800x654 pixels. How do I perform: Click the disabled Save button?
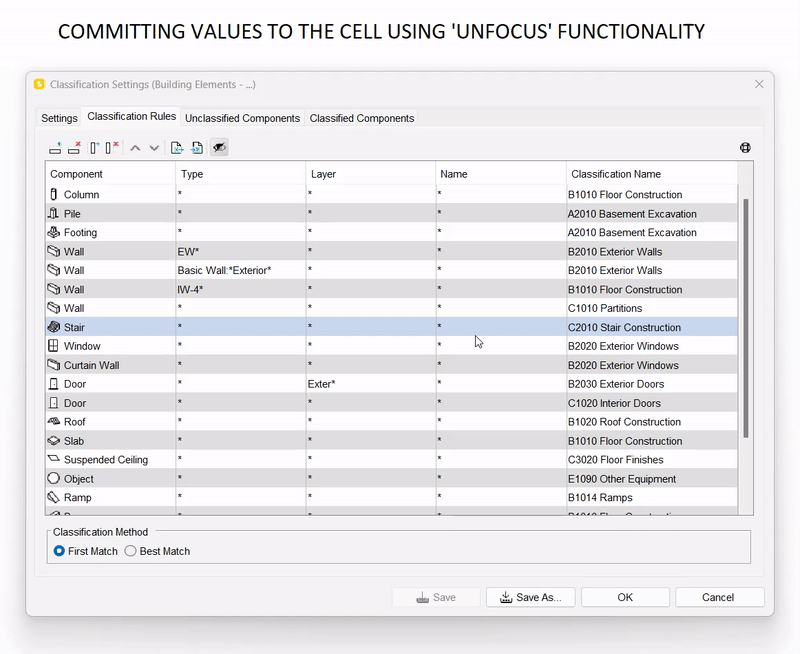436,597
